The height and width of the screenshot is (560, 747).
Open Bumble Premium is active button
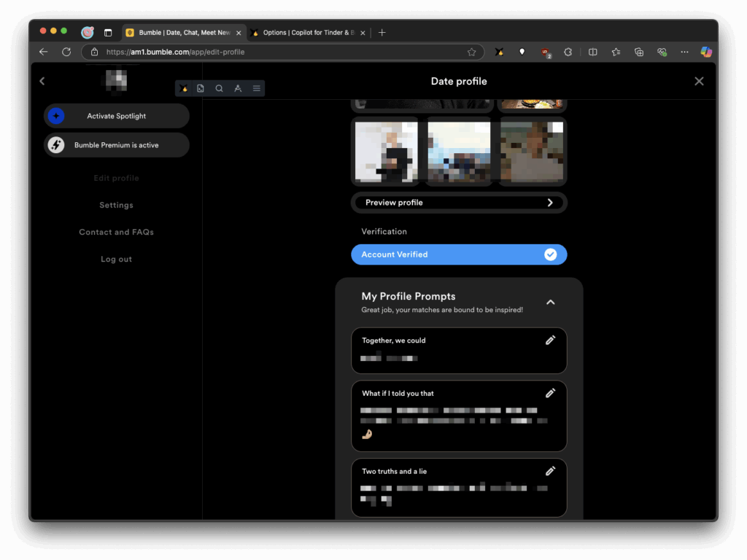pos(116,145)
